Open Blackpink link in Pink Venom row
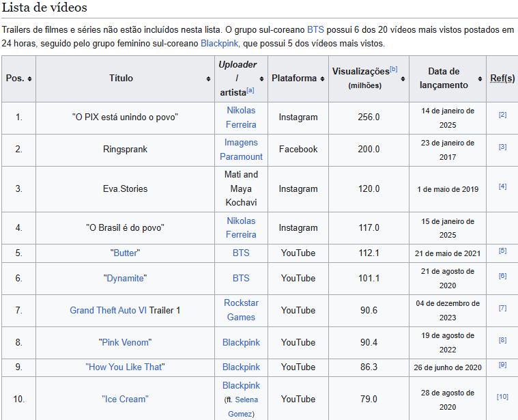Image resolution: width=518 pixels, height=420 pixels. [241, 342]
